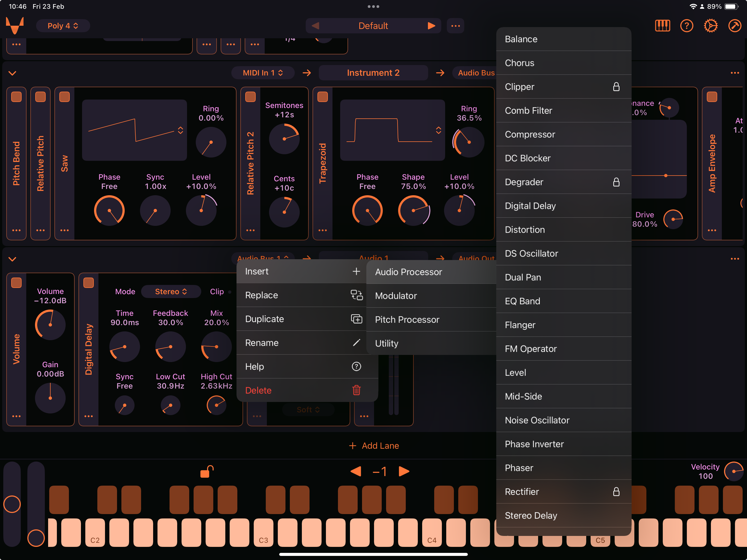Click the tuning gauge icon at top right
This screenshot has height=560, width=747.
point(734,26)
